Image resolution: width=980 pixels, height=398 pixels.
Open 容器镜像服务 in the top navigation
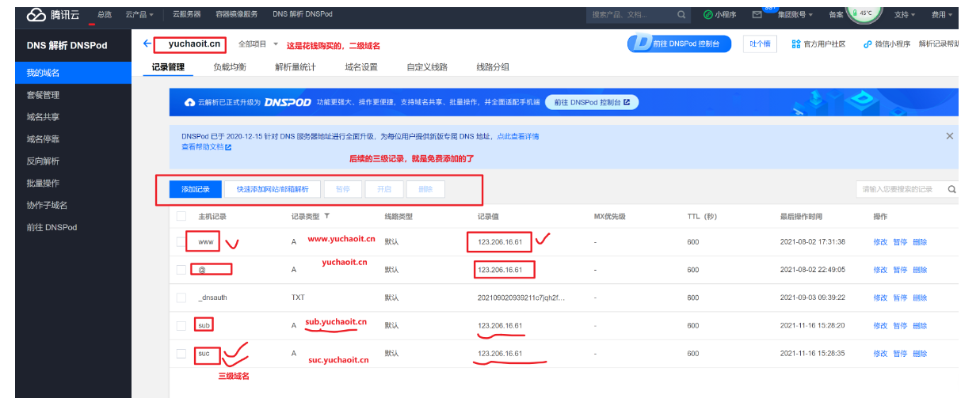[x=237, y=15]
